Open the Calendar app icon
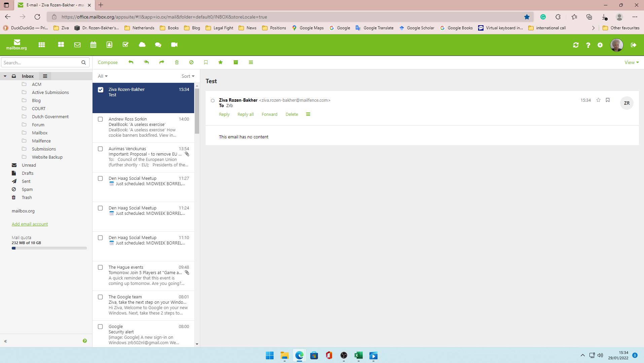Screen dimensions: 644x363 point(93,45)
